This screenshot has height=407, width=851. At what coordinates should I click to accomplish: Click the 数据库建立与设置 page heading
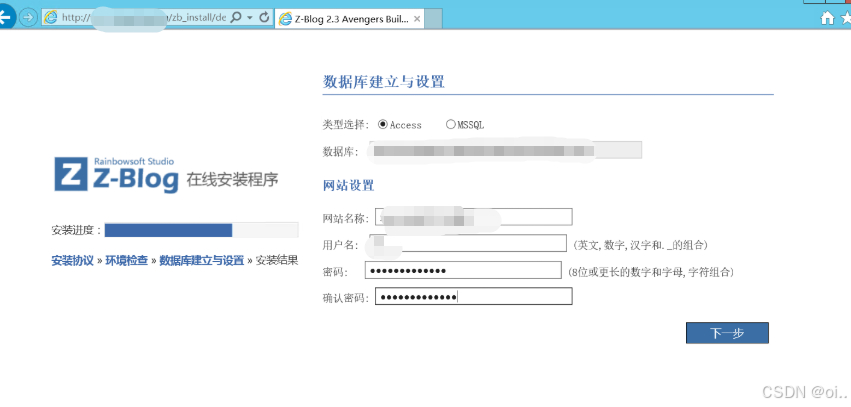point(384,82)
